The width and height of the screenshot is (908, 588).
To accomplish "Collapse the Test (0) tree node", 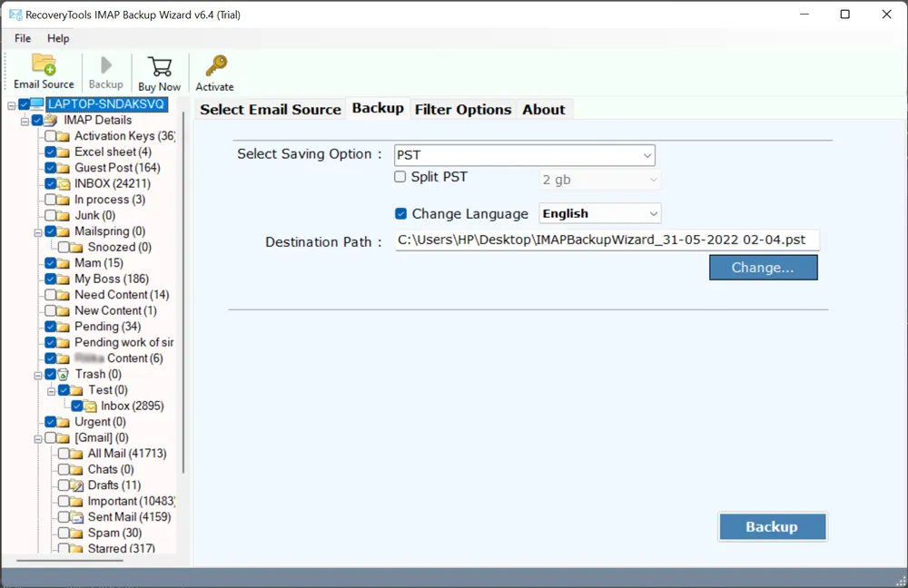I will 51,391.
